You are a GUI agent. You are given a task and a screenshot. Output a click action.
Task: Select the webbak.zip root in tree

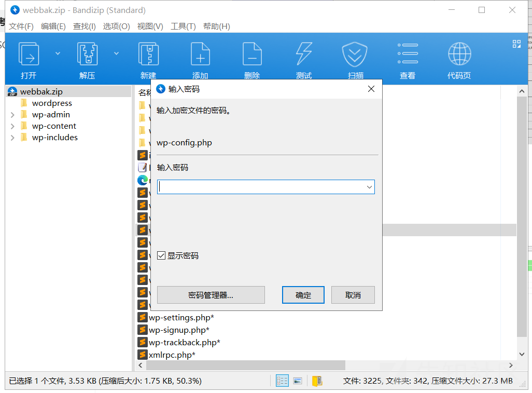(41, 92)
